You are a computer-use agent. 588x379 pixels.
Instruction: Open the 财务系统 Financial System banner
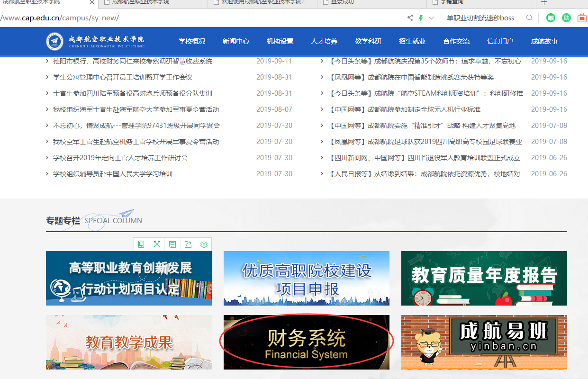click(x=307, y=342)
